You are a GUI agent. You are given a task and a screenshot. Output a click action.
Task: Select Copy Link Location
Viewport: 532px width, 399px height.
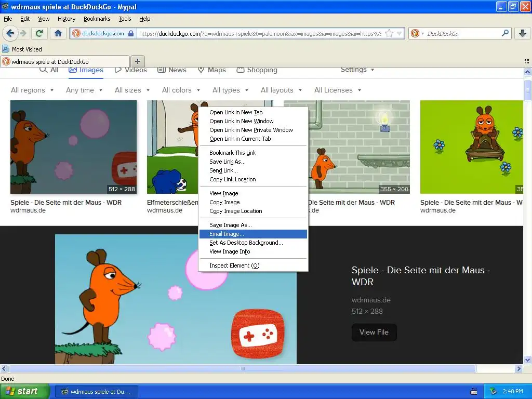tap(253, 179)
